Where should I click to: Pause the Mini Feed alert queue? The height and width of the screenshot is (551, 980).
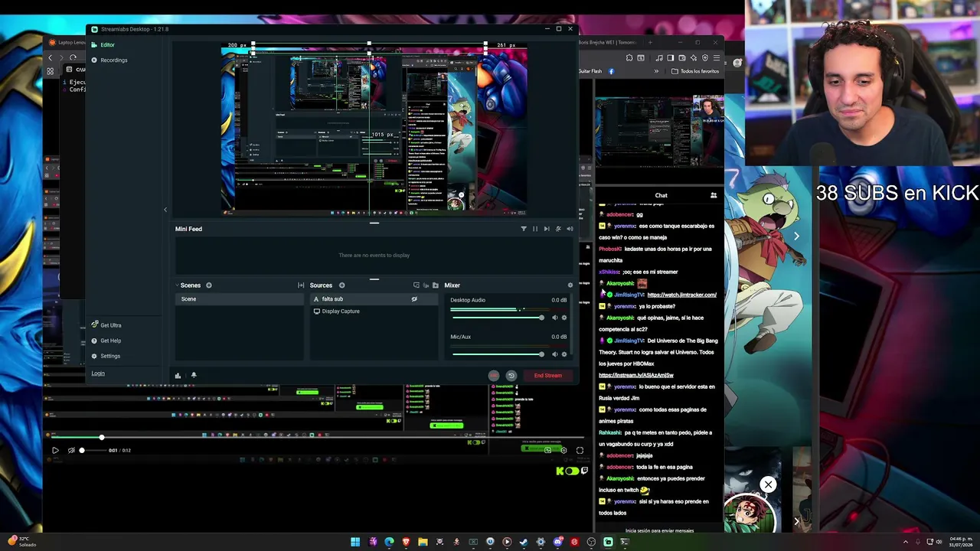tap(535, 229)
